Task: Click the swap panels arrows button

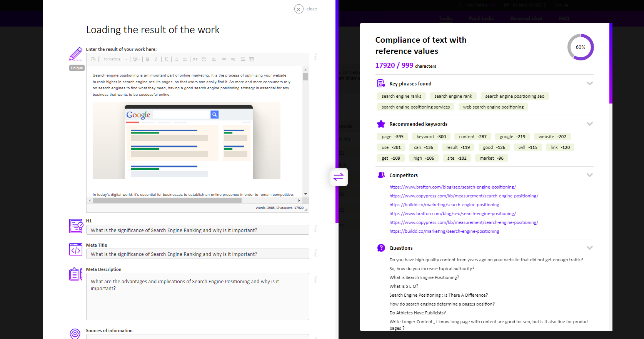Action: pyautogui.click(x=339, y=177)
